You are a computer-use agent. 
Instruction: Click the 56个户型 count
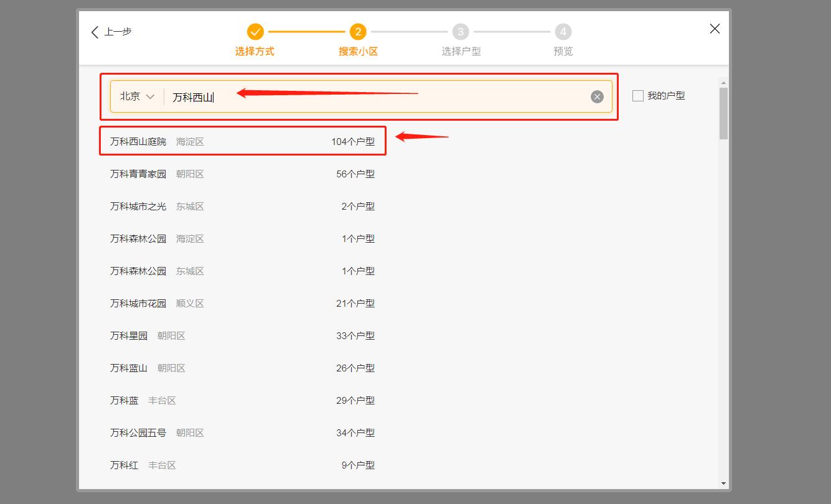(355, 174)
